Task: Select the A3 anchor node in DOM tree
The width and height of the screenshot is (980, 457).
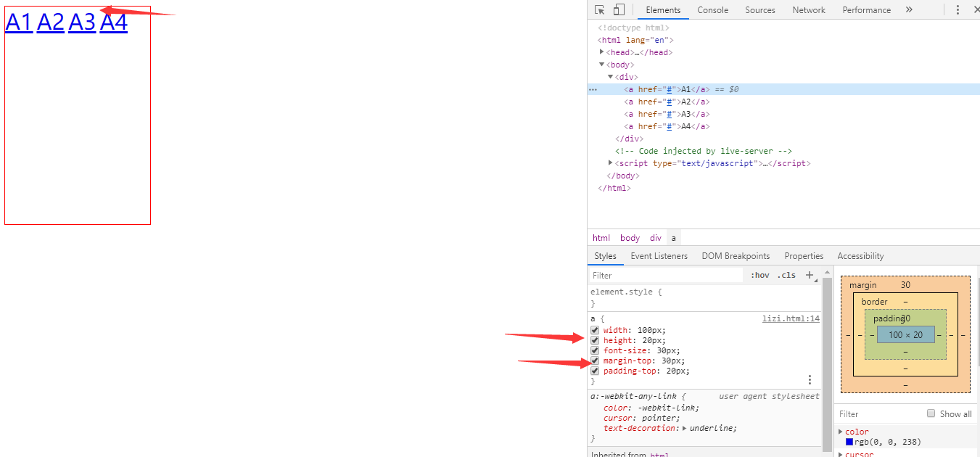Action: pos(667,114)
